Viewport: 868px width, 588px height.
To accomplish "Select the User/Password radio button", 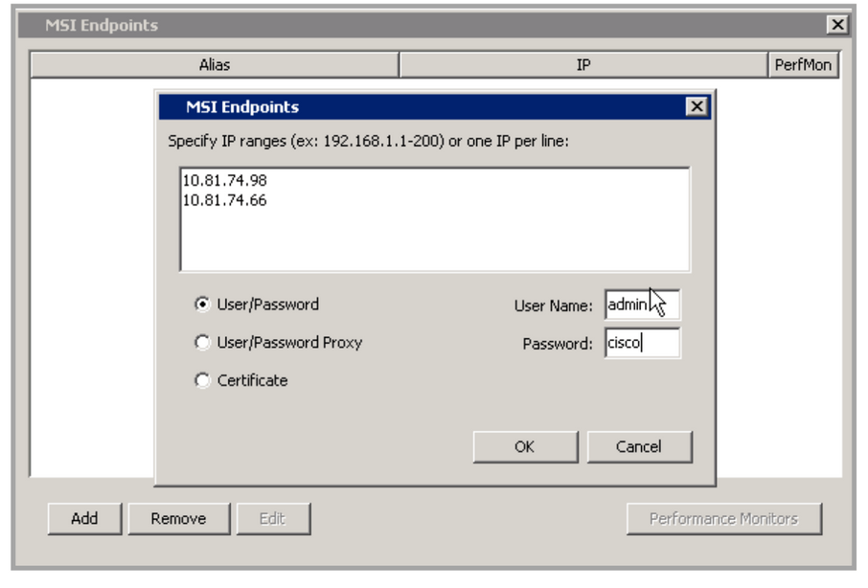I will point(202,305).
